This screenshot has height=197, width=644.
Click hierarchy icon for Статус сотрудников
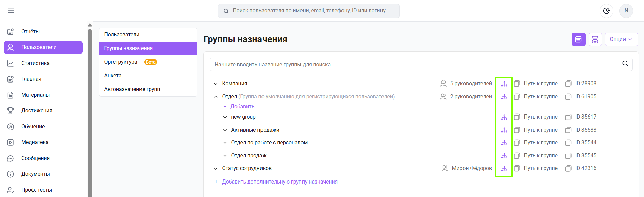click(x=504, y=168)
